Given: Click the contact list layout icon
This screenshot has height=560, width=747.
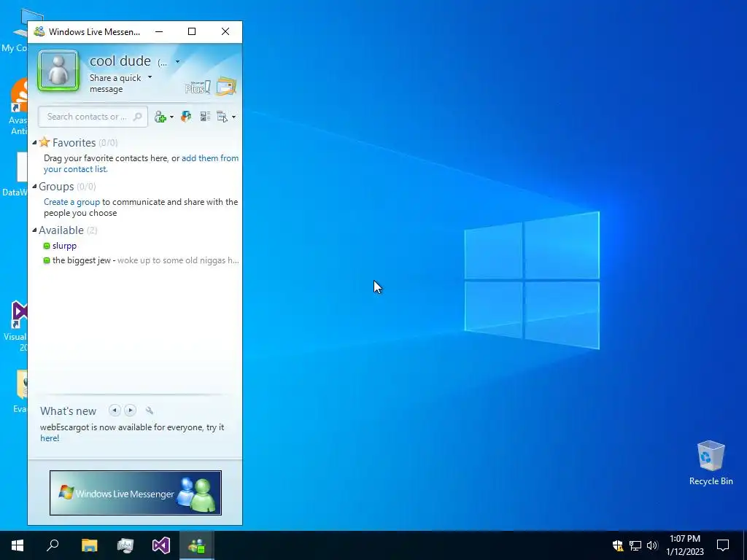Looking at the screenshot, I should point(205,117).
